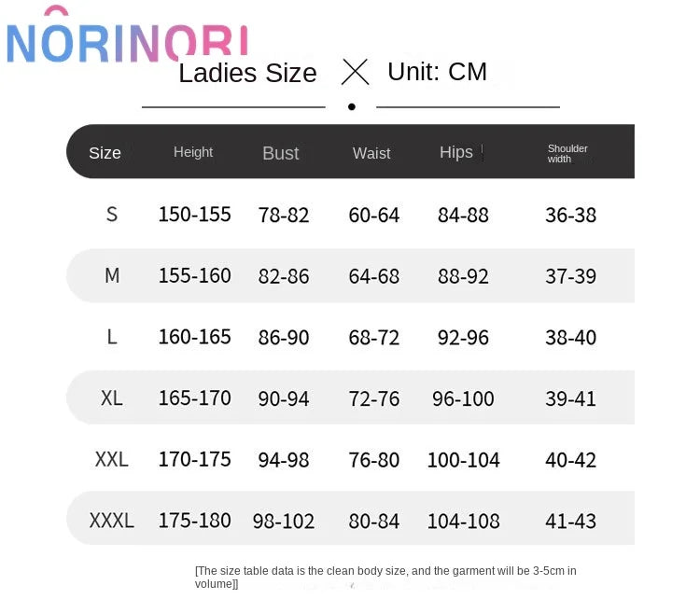Select the XL size row label
This screenshot has width=700, height=613.
click(x=112, y=398)
